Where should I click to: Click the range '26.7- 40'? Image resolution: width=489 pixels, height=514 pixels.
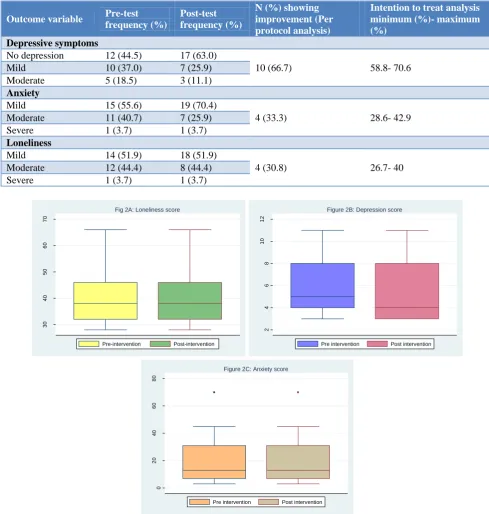pyautogui.click(x=387, y=168)
